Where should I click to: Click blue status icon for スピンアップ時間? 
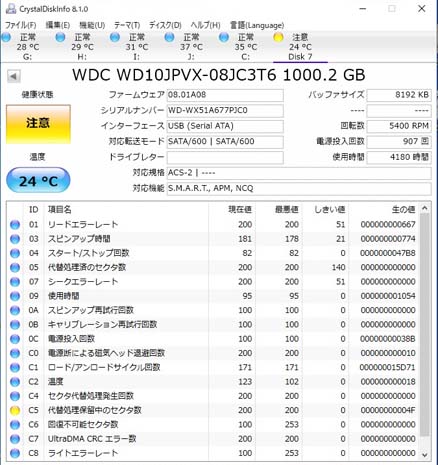pyautogui.click(x=15, y=239)
